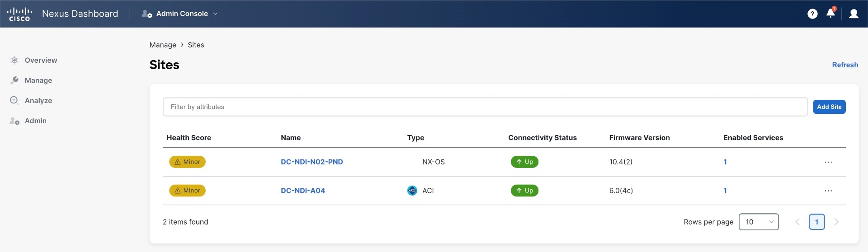Image resolution: width=868 pixels, height=252 pixels.
Task: Open the help question mark icon
Action: pyautogui.click(x=812, y=14)
